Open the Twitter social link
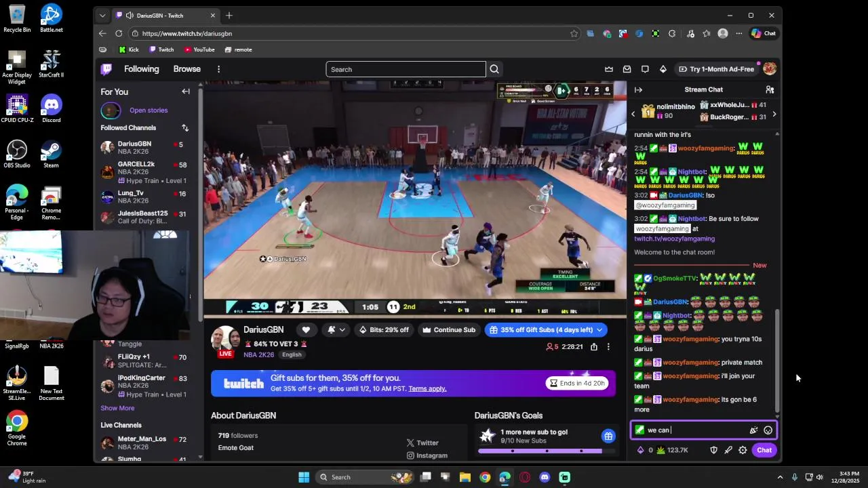The image size is (868, 488). 422,443
